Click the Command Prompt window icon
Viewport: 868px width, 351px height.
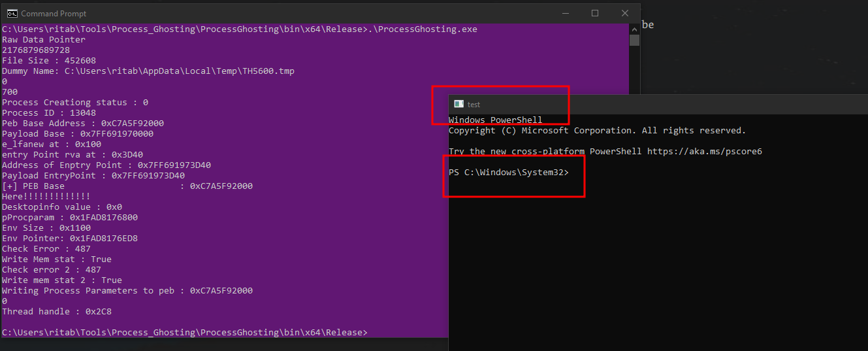[x=11, y=13]
